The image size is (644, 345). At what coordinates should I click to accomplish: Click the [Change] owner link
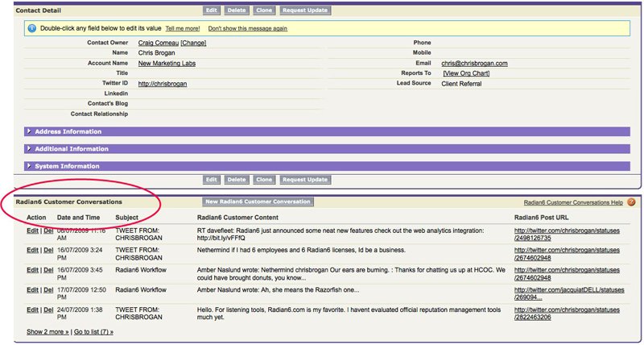(x=193, y=43)
